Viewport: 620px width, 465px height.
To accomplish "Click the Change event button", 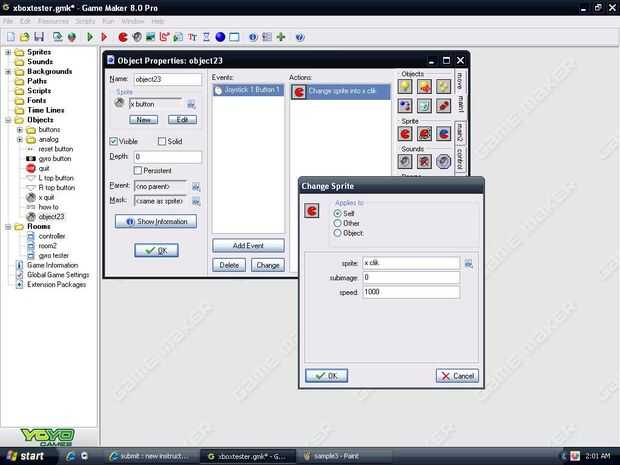I will [x=268, y=265].
